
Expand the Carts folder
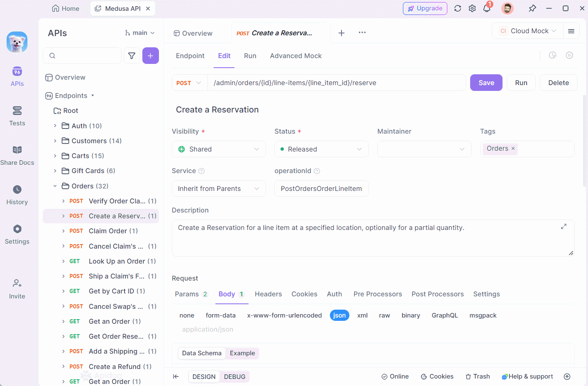pyautogui.click(x=55, y=156)
